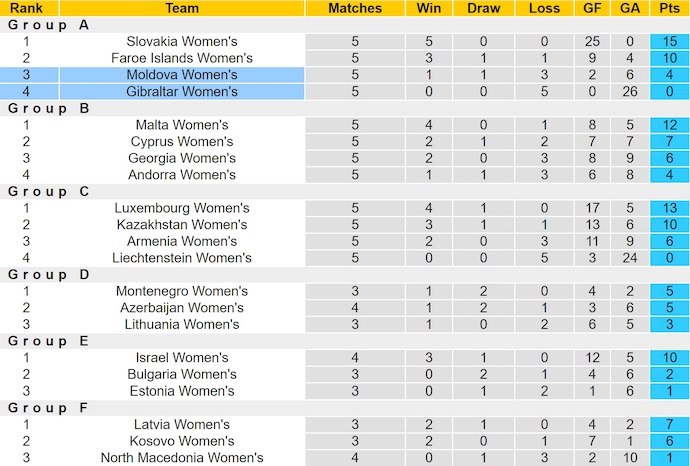Viewport: 690px width, 466px height.
Task: Open Malta Women's team page
Action: pyautogui.click(x=182, y=125)
